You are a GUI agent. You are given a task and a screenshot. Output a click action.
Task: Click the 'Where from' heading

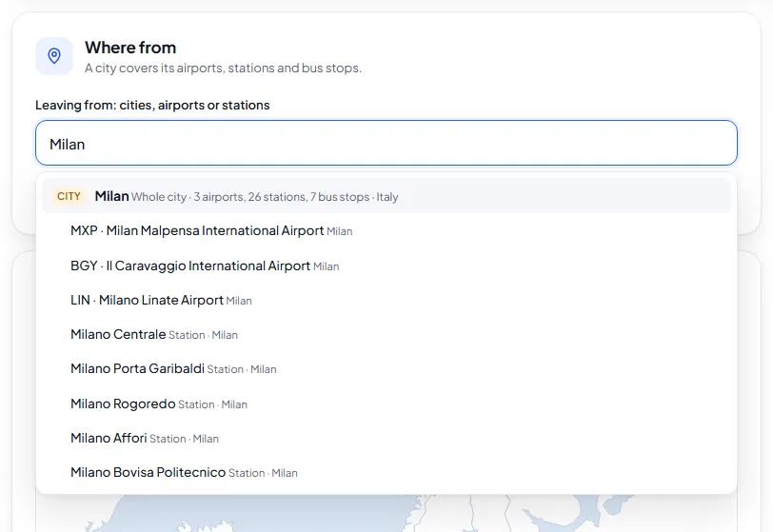pyautogui.click(x=130, y=48)
